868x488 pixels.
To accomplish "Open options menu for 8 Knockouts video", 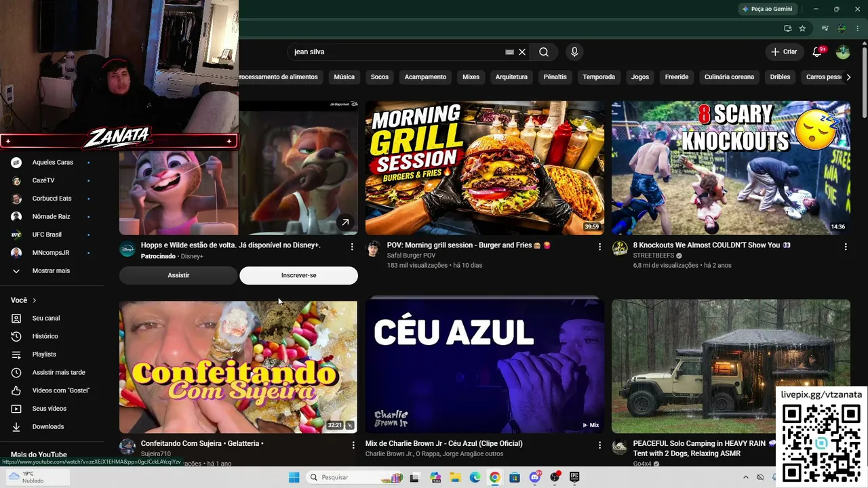I will pos(846,247).
